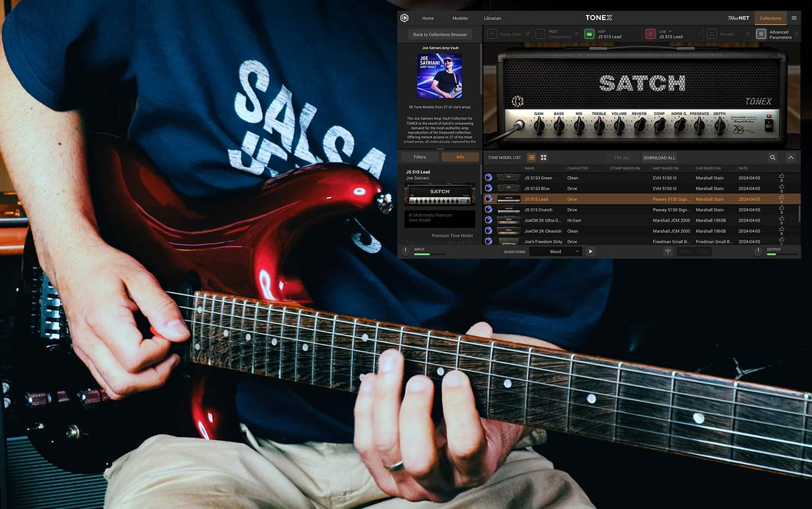Open the tuner icon
Viewport: 812px width, 509px height.
[668, 251]
